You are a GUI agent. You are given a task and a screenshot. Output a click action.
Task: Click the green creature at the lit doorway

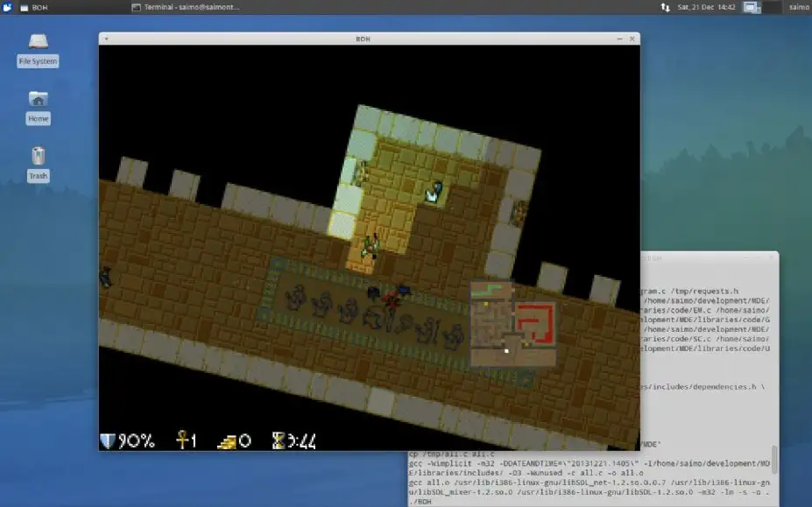click(x=370, y=245)
